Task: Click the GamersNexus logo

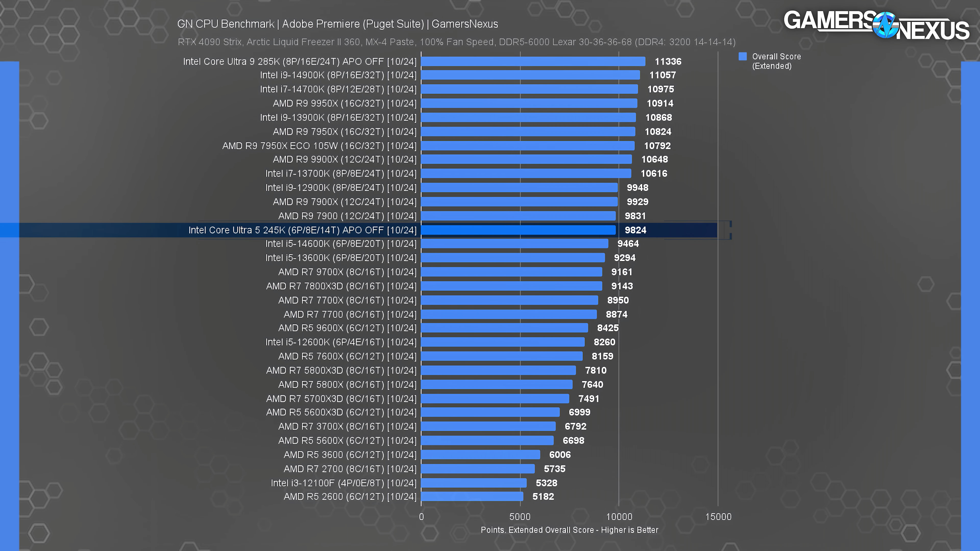Action: (x=876, y=25)
